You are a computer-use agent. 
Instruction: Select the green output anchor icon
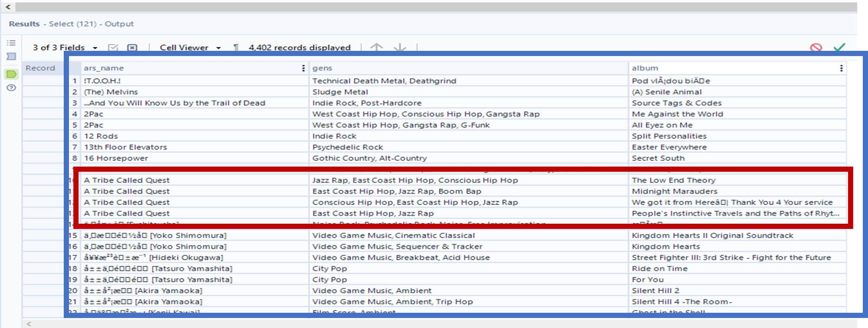pos(11,74)
